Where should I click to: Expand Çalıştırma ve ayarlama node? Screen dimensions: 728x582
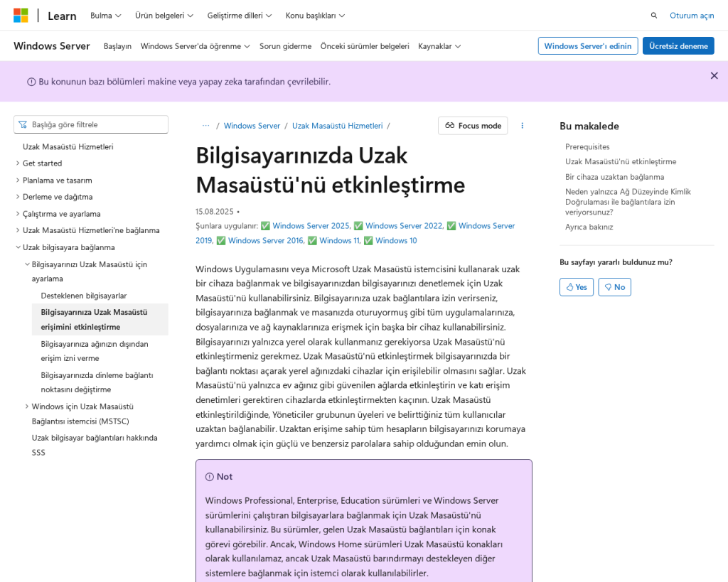[18, 214]
